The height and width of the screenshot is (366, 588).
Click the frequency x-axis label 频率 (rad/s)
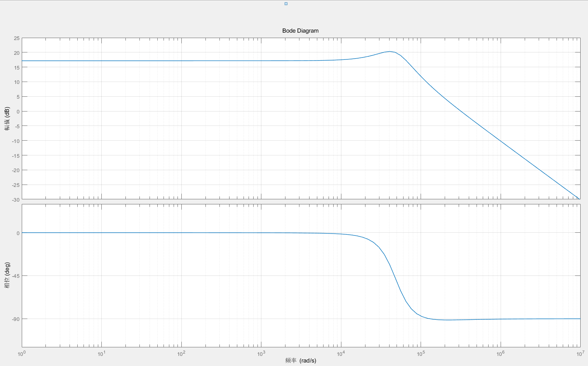pyautogui.click(x=301, y=361)
